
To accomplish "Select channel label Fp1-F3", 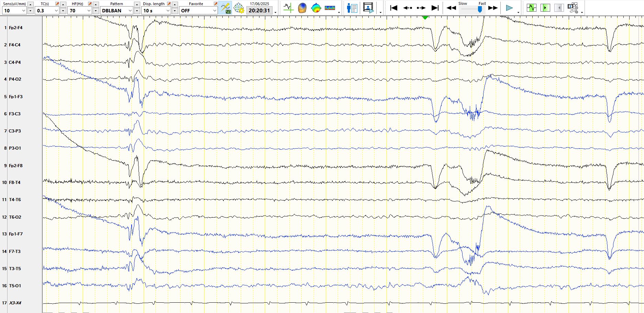I will click(x=15, y=97).
